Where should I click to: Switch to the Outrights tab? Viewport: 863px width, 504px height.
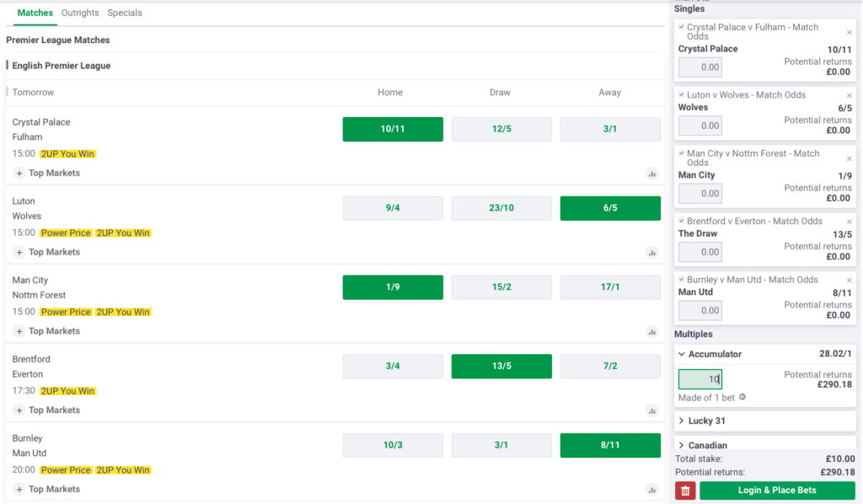coord(80,13)
